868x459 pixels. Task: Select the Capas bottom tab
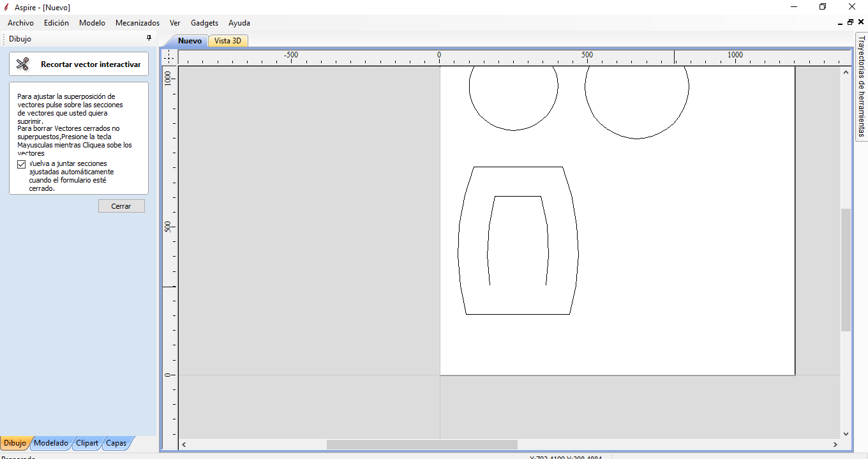click(x=116, y=442)
